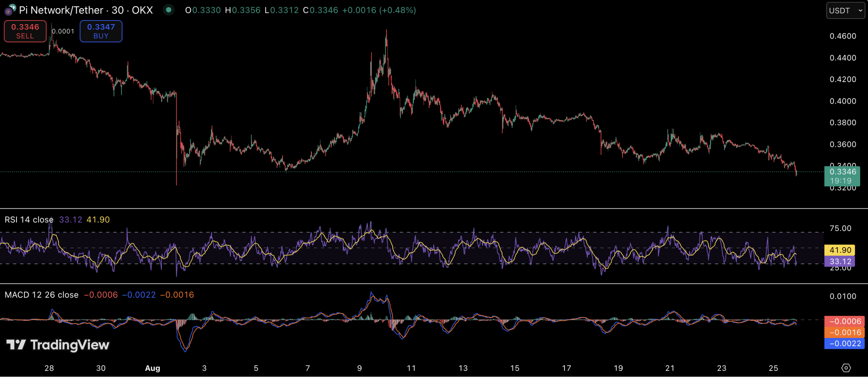Viewport: 868px width, 378px height.
Task: Click the red -0.0006 MACD histogram label
Action: pyautogui.click(x=845, y=321)
